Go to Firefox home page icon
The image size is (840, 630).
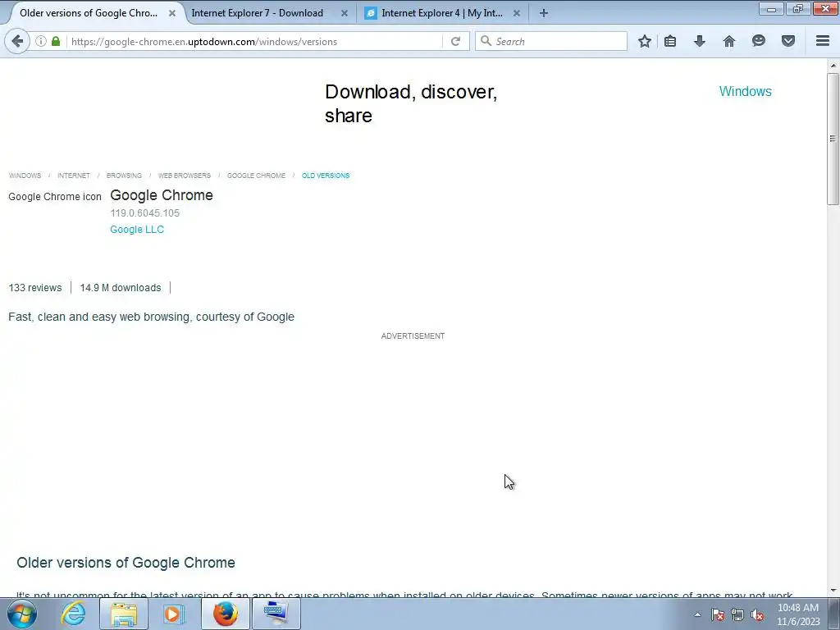point(729,41)
